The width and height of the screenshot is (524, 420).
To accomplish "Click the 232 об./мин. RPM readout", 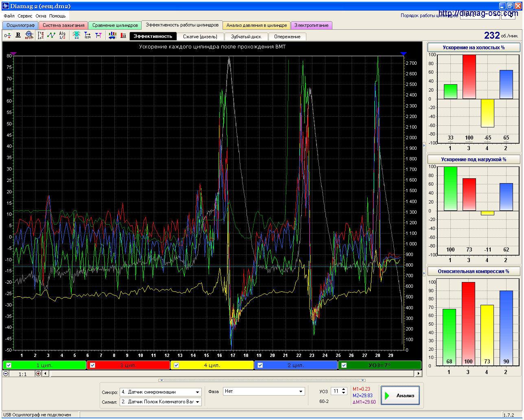I will click(x=501, y=35).
